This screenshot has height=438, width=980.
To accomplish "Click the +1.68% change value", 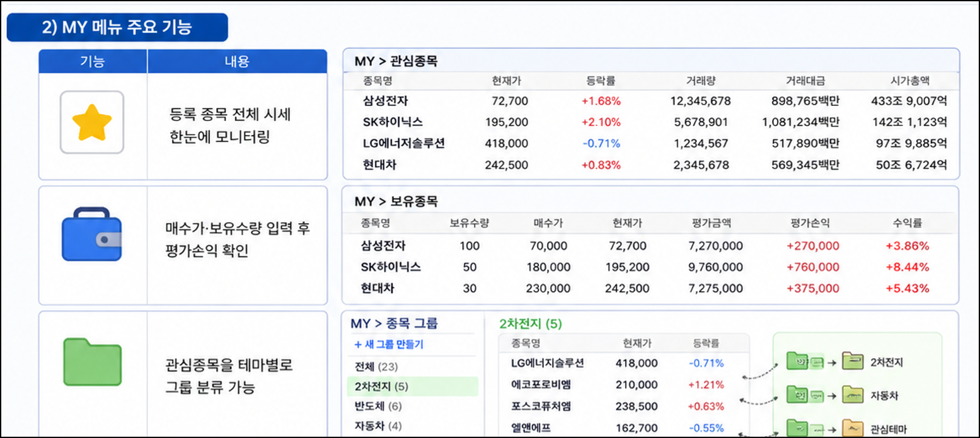I will coord(601,101).
